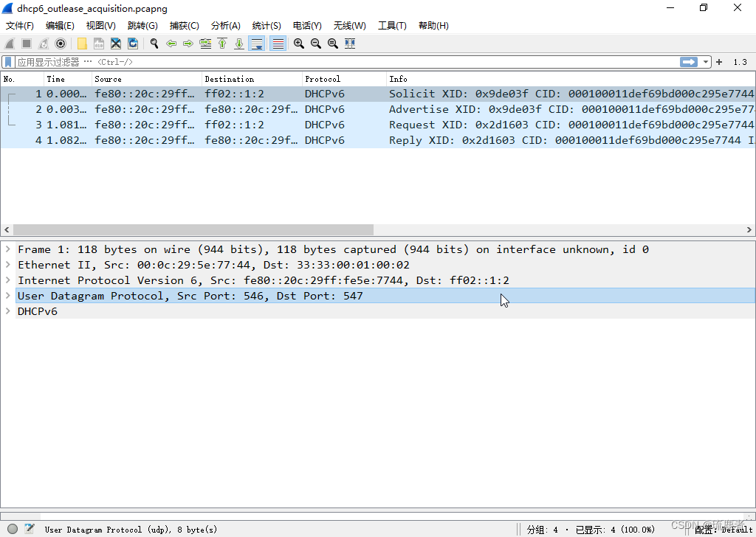
Task: Click the packet list scrollbar's right arrow
Action: tap(749, 229)
